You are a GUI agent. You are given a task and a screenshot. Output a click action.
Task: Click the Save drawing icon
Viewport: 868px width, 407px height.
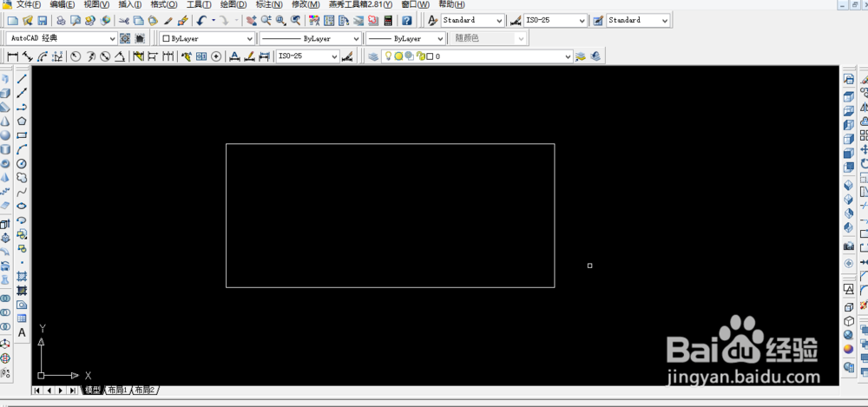[x=42, y=21]
